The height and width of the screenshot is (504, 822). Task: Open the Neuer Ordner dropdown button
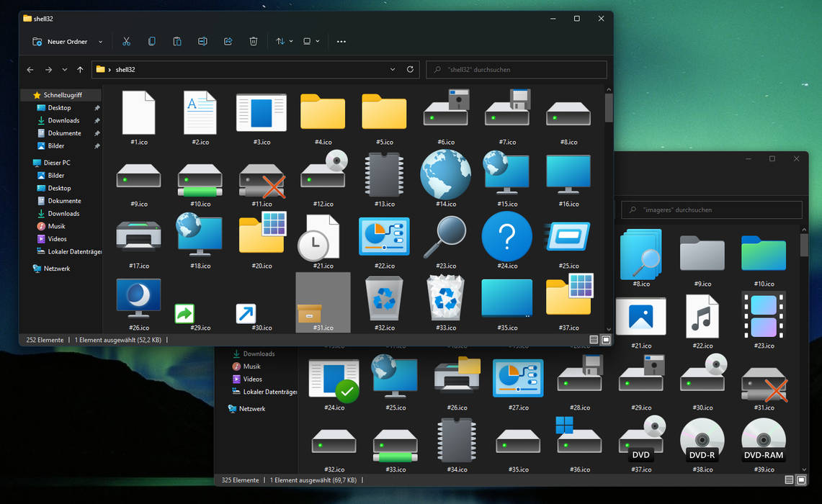click(x=68, y=41)
